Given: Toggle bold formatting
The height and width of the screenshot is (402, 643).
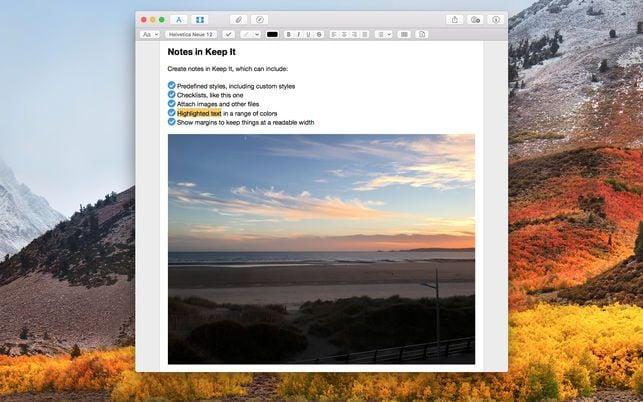Looking at the screenshot, I should coord(288,34).
